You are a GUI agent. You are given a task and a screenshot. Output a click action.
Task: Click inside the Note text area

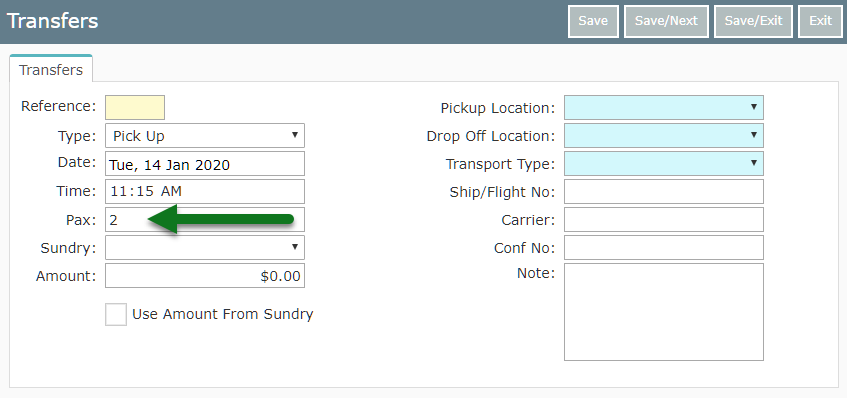pos(664,312)
